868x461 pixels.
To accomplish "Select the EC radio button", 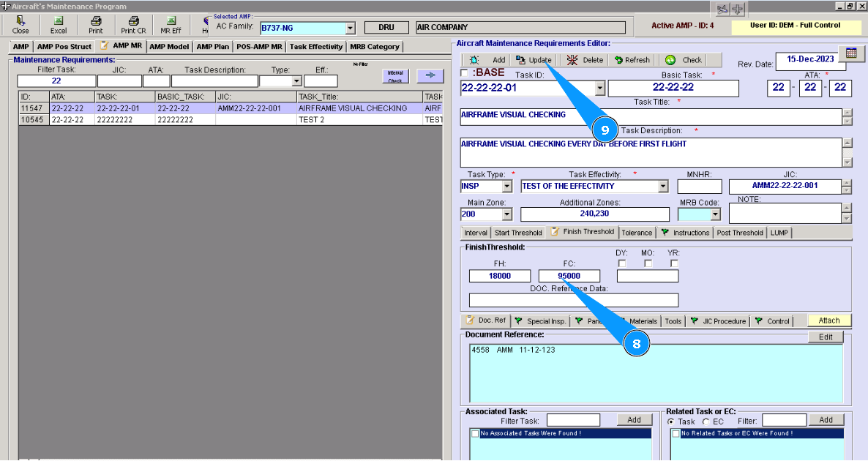I will 706,421.
